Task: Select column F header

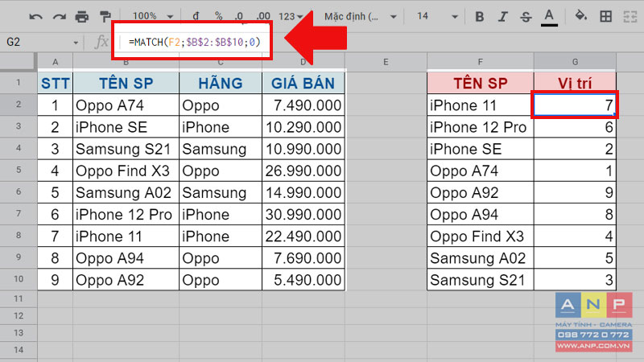Action: click(480, 62)
